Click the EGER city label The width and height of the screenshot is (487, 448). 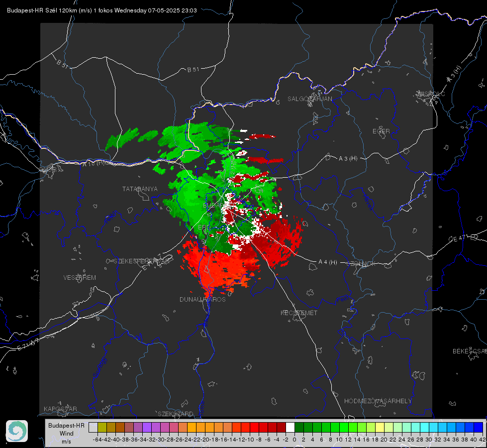pos(381,131)
